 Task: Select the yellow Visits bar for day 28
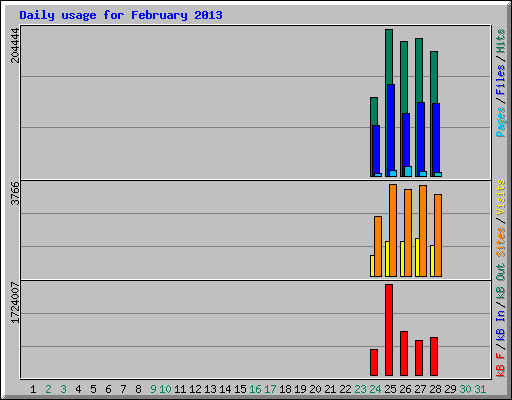click(432, 261)
